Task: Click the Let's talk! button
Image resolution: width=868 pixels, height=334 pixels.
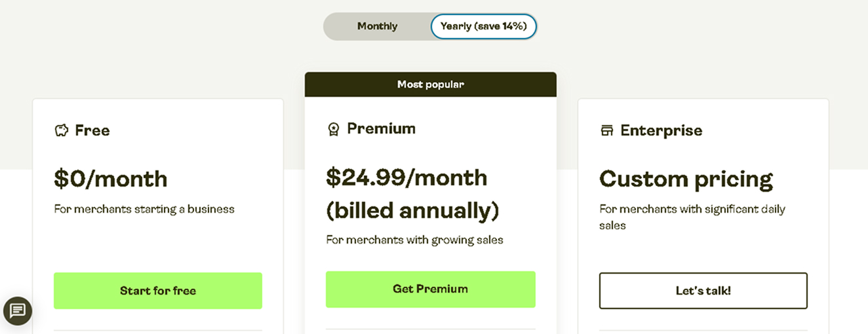Action: 703,291
